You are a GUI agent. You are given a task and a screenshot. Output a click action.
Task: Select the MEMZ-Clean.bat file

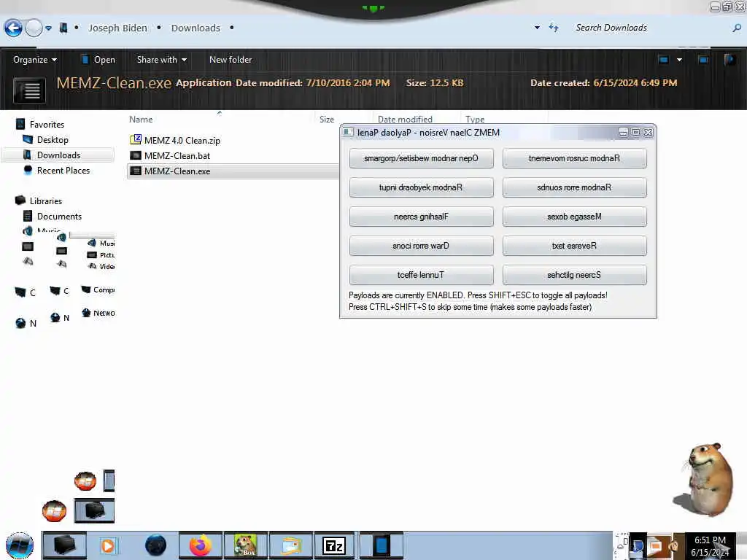click(177, 156)
